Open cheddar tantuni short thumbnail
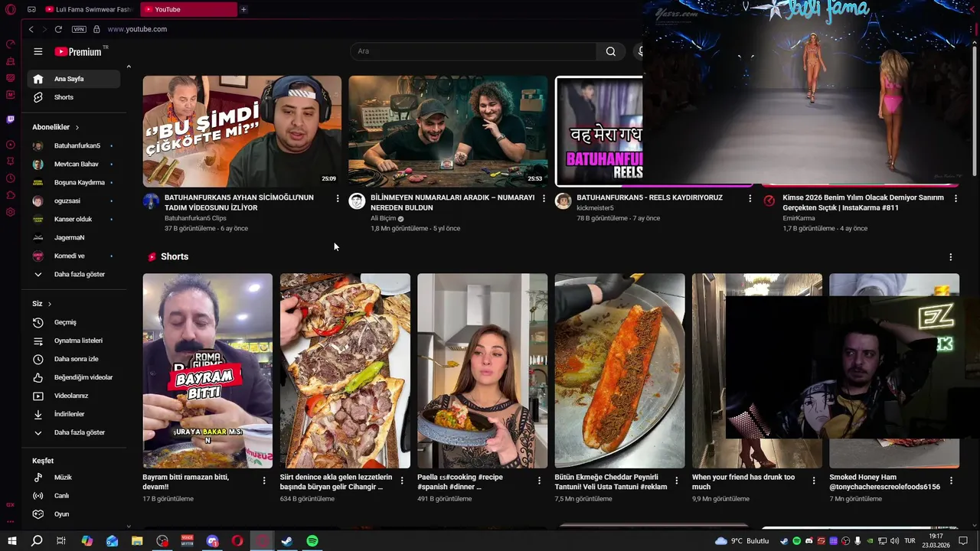This screenshot has height=551, width=980. [619, 370]
